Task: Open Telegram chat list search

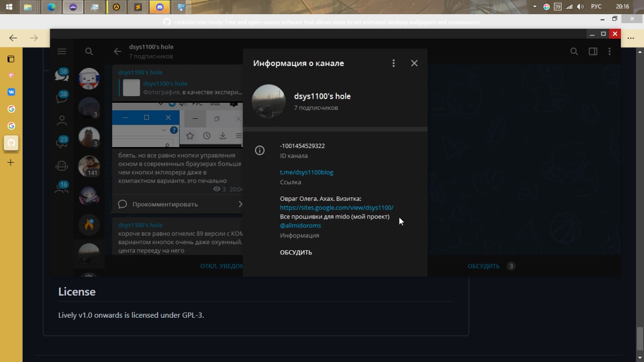Action: coord(89,51)
